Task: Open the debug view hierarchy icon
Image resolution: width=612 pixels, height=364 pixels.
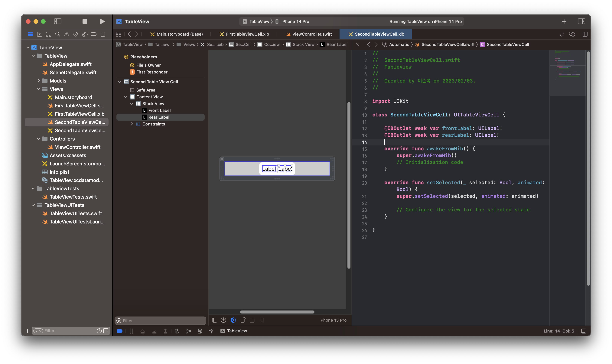Action: (x=177, y=331)
